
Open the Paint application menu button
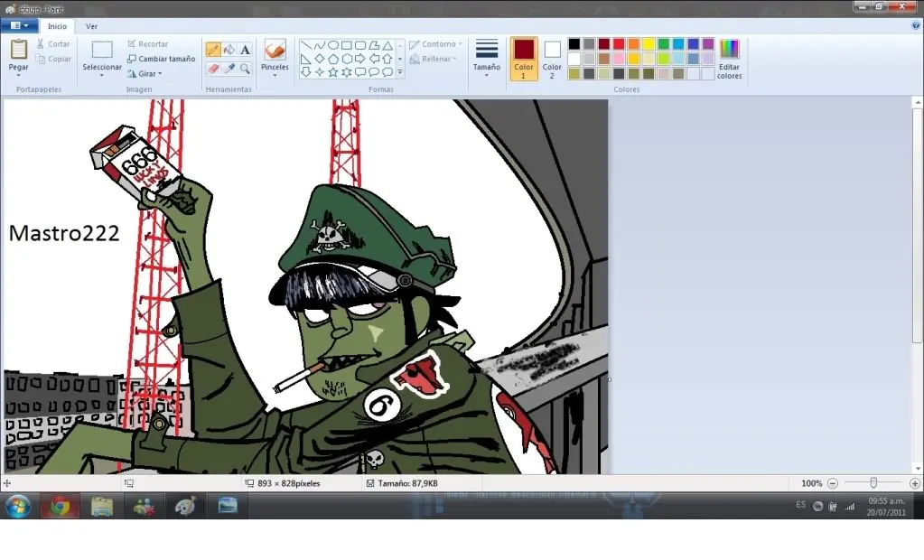click(20, 26)
